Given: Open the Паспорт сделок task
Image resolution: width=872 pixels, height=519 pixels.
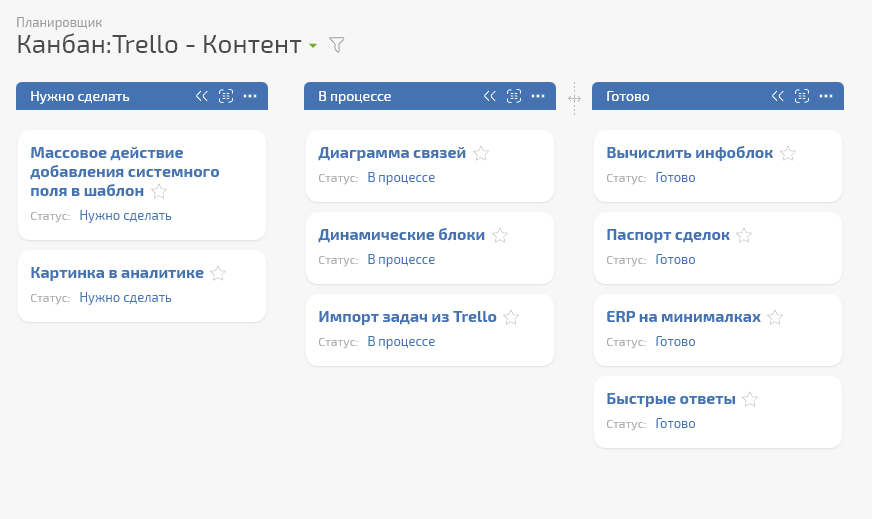Looking at the screenshot, I should (x=668, y=235).
